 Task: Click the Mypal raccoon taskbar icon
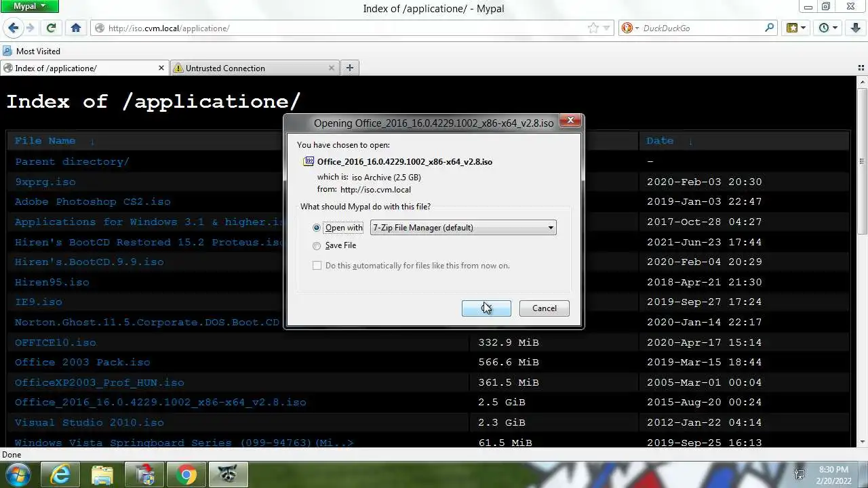coord(229,474)
